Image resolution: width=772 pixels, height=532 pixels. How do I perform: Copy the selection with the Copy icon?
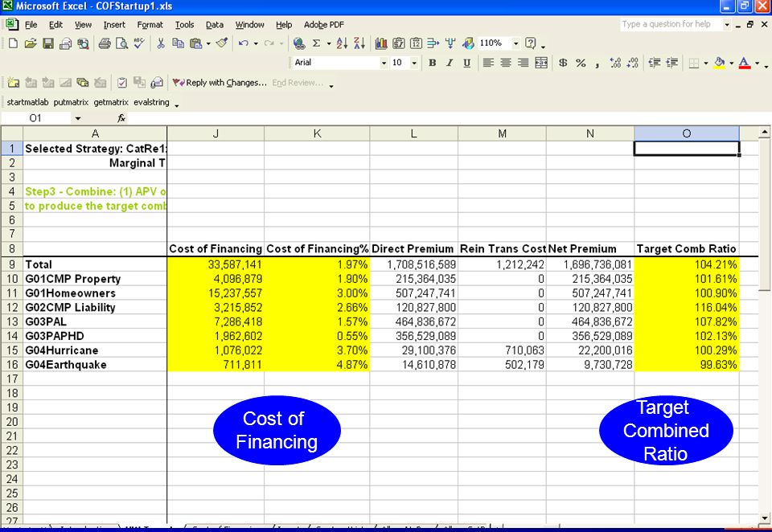[x=178, y=43]
